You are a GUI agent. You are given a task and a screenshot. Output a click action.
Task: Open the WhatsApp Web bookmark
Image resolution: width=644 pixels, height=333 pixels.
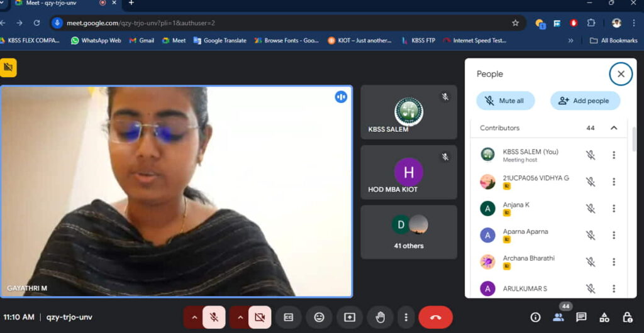tap(96, 41)
